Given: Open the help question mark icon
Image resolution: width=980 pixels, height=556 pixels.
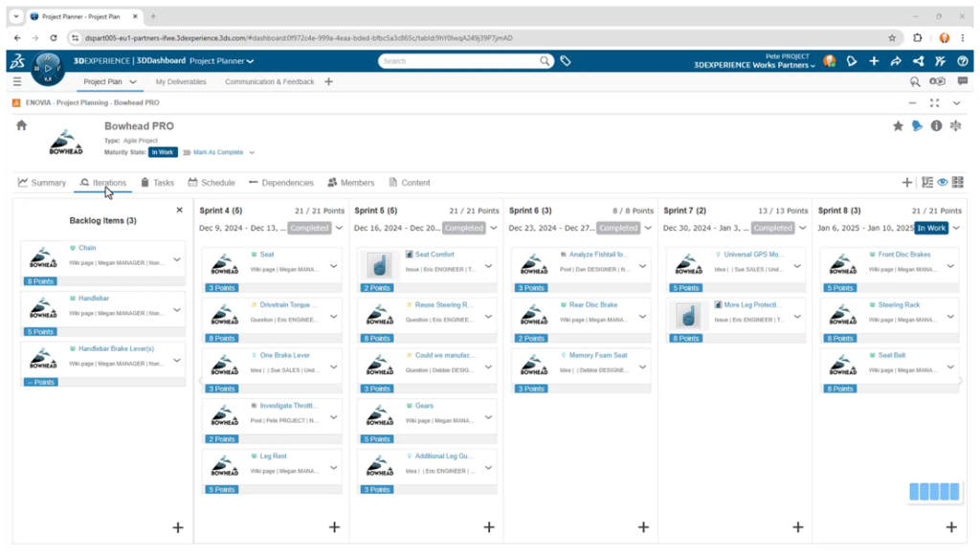Looking at the screenshot, I should (x=961, y=61).
